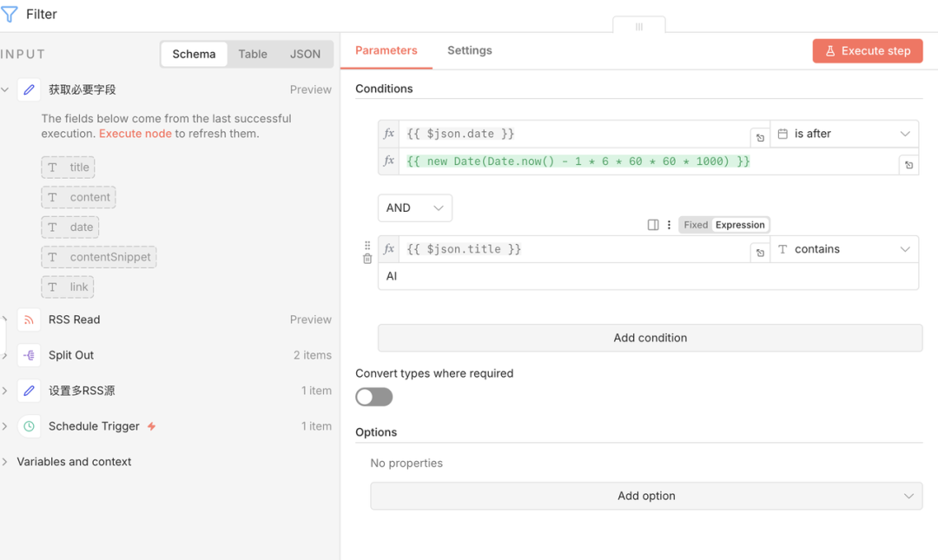Click the Split Out node icon

point(29,355)
